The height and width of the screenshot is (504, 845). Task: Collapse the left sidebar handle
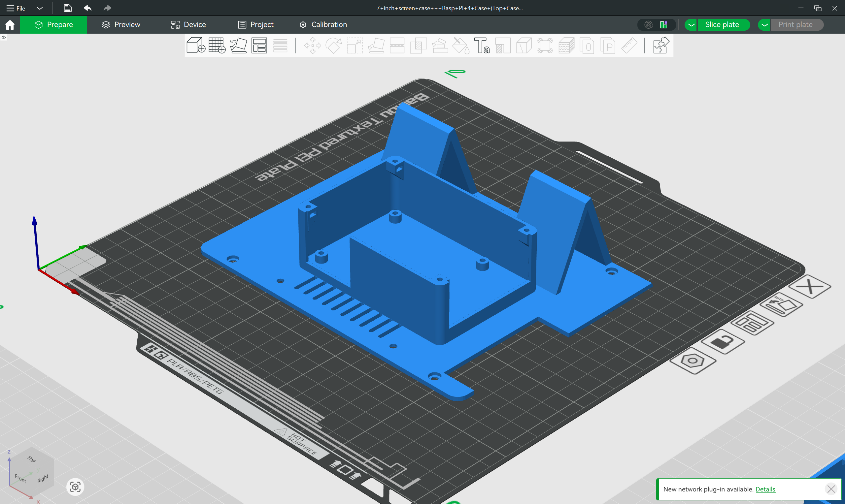(3, 37)
